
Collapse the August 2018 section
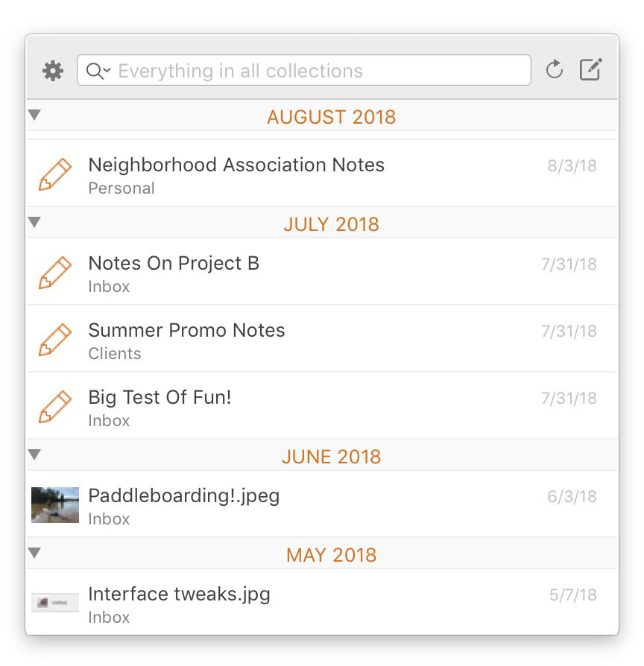pyautogui.click(x=34, y=115)
